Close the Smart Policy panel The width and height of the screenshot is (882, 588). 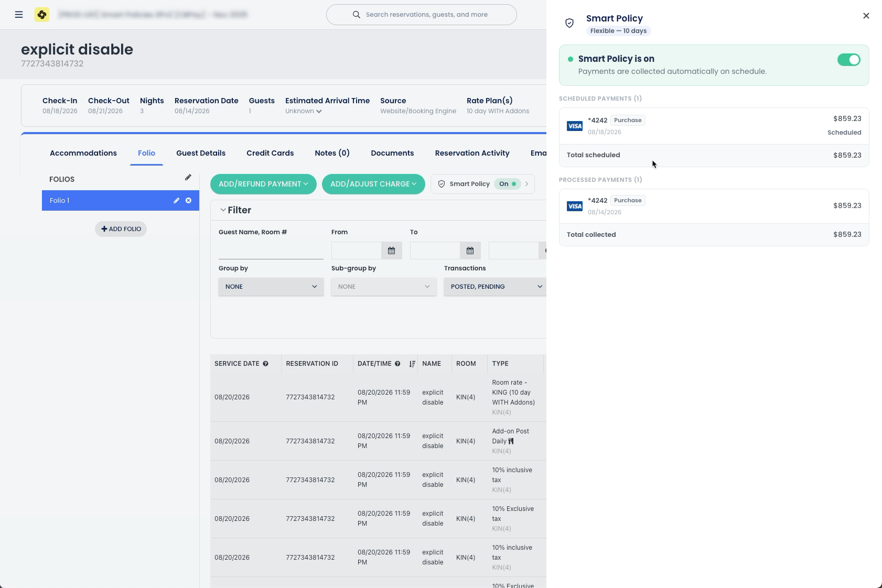click(866, 16)
